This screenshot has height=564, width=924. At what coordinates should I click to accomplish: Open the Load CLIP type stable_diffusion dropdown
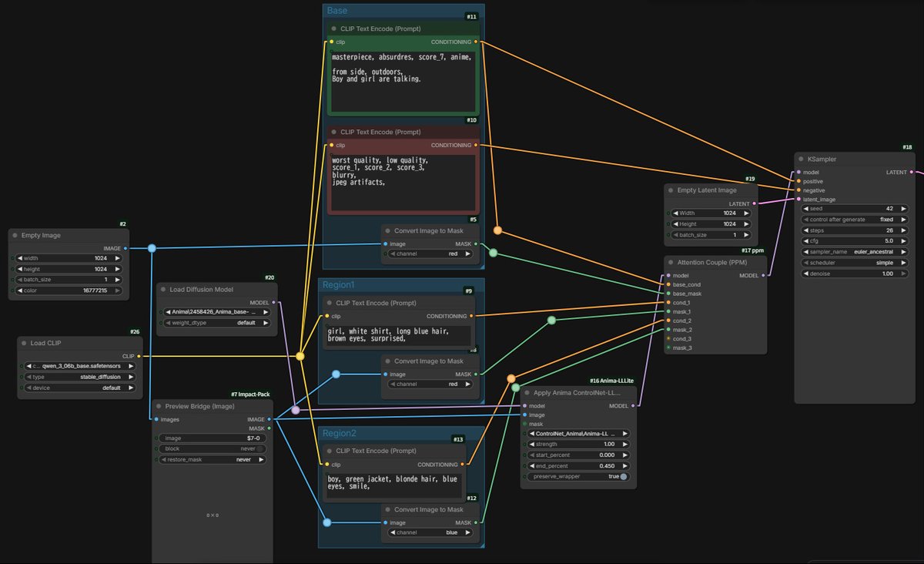point(81,377)
